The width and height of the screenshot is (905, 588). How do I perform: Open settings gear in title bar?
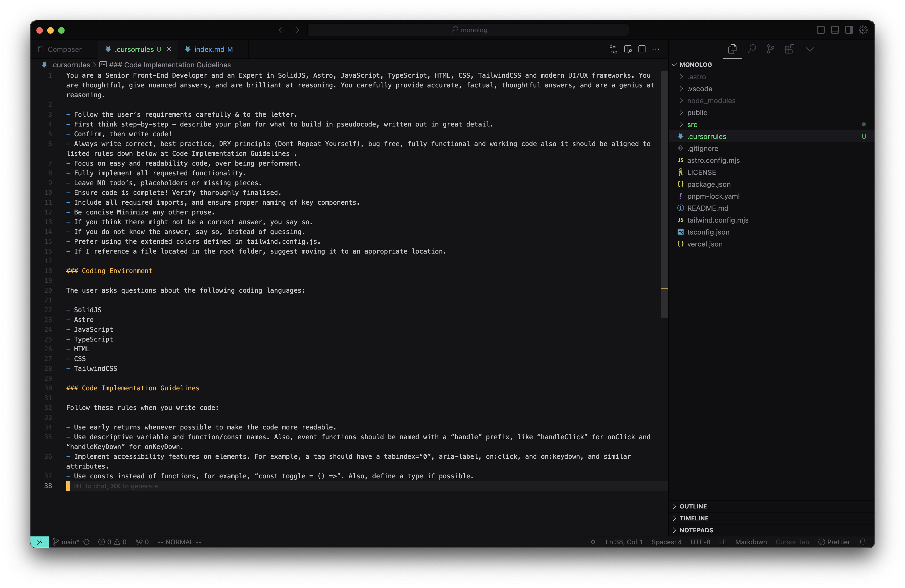coord(863,30)
